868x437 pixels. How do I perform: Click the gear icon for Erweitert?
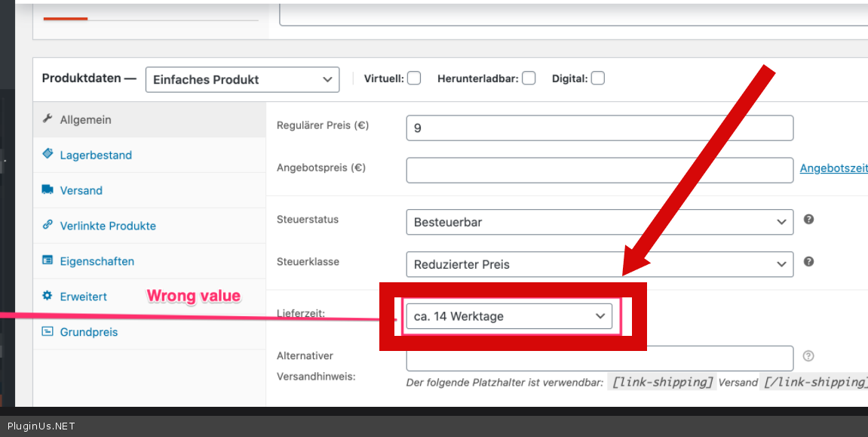48,296
